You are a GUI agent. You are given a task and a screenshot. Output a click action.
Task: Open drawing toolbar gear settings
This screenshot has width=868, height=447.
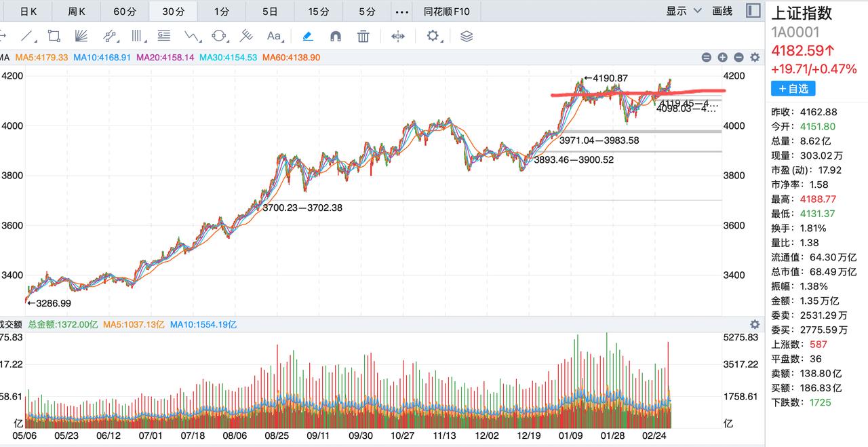433,36
